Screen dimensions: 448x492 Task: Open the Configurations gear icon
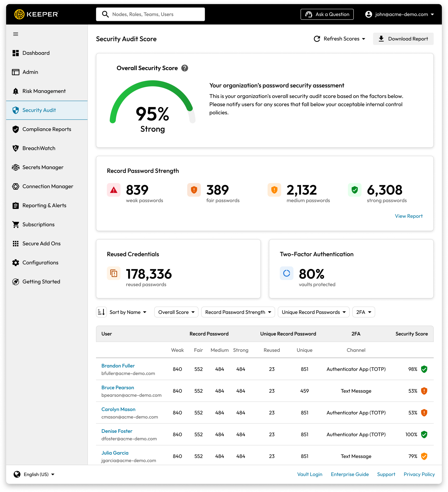click(x=15, y=262)
